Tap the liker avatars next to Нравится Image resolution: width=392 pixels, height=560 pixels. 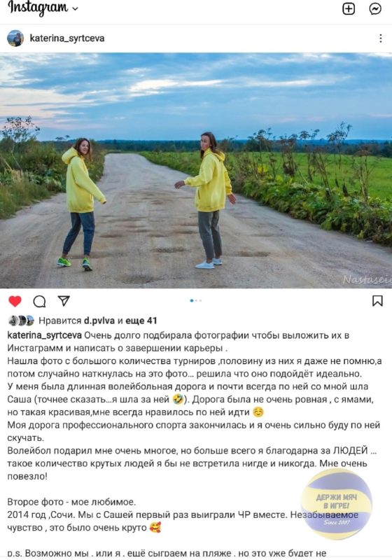click(21, 321)
